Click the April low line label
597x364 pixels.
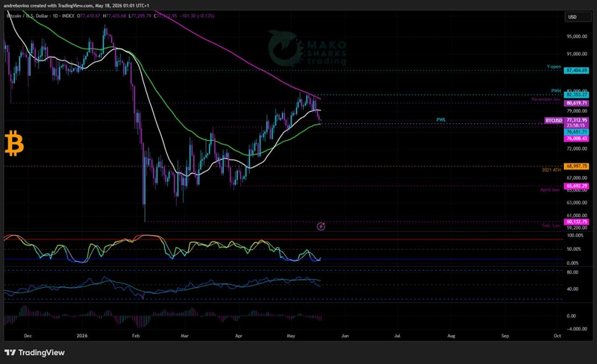point(550,189)
